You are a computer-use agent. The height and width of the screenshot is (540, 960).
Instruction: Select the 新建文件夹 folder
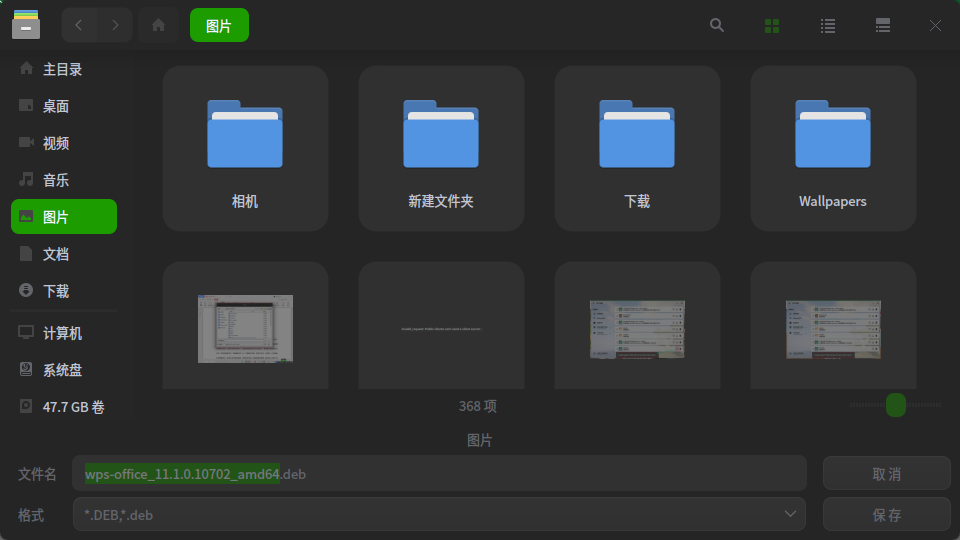coord(441,149)
